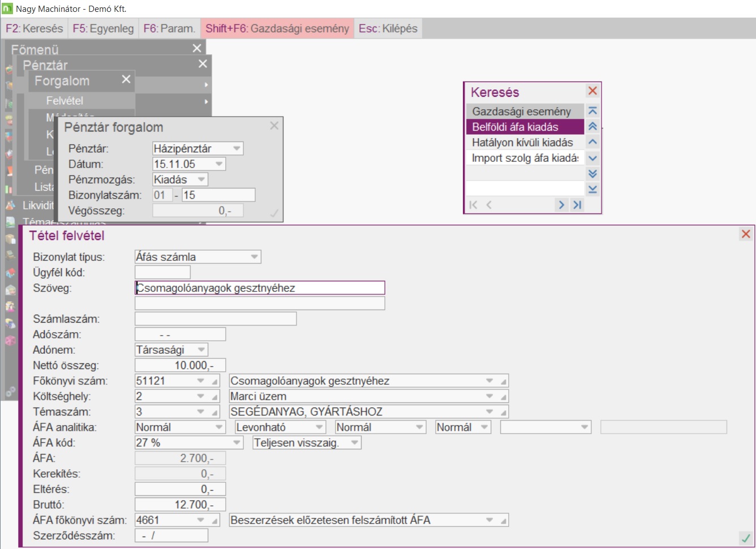This screenshot has height=549, width=756.
Task: Click triangle icon beside Csomagolóanyagok gesztnyéhez account name
Action: pyautogui.click(x=503, y=381)
